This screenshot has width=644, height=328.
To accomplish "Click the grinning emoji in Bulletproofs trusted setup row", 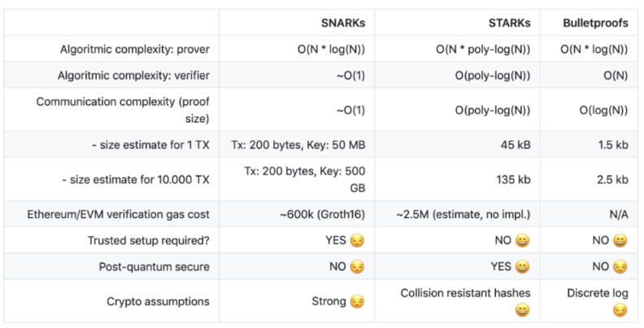I will click(620, 240).
